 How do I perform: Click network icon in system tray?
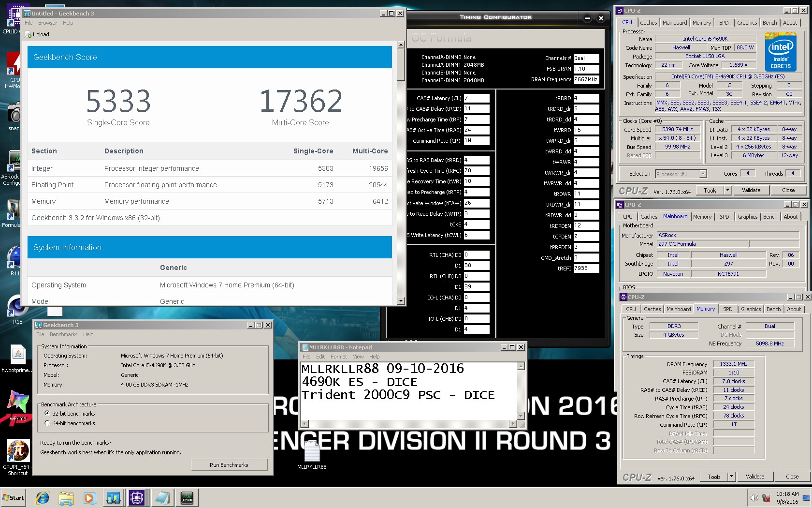tap(766, 497)
